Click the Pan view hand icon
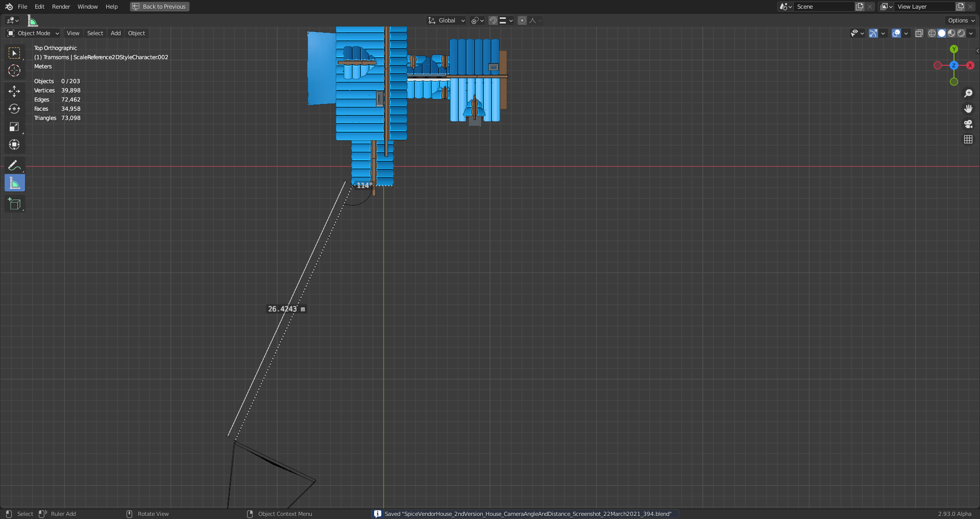Image resolution: width=980 pixels, height=519 pixels. click(968, 109)
